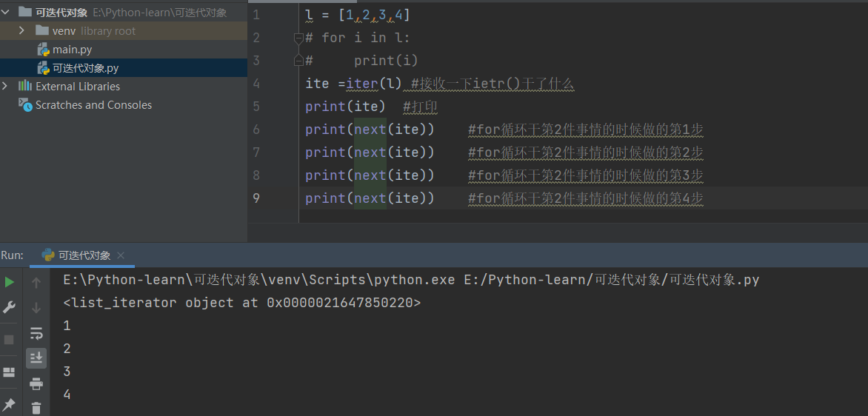The width and height of the screenshot is (868, 416).
Task: Rerun the script with the green play icon
Action: [x=10, y=282]
